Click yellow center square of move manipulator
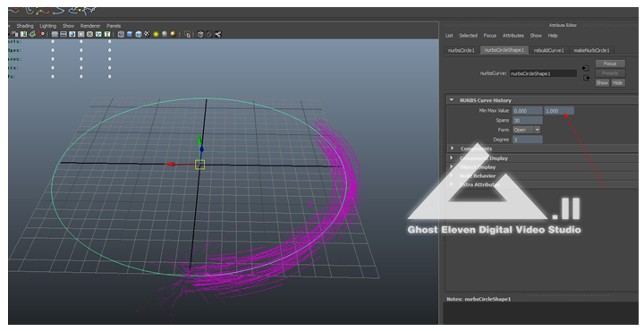This screenshot has width=644, height=331. coord(199,165)
